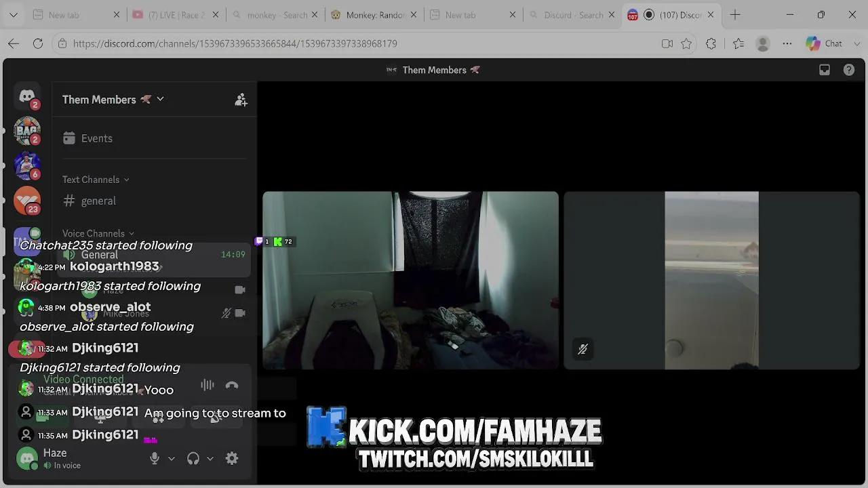Viewport: 868px width, 488px height.
Task: Open browser favorites list icon
Action: [x=738, y=43]
